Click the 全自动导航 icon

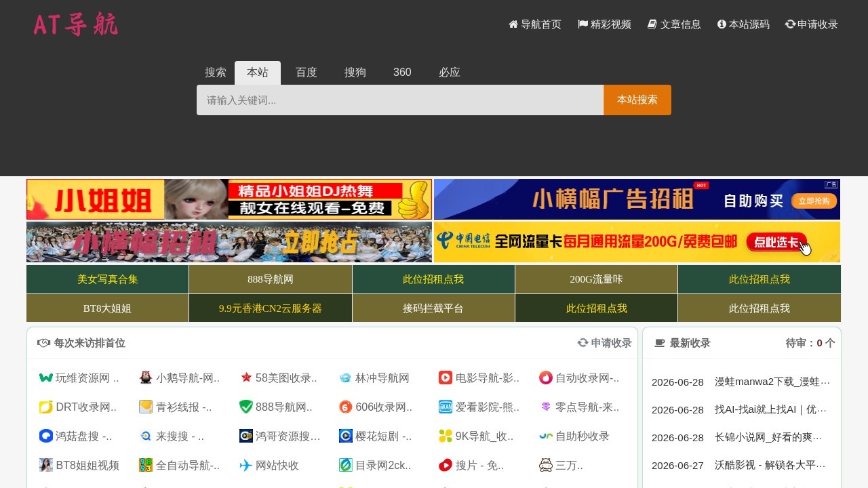point(146,466)
